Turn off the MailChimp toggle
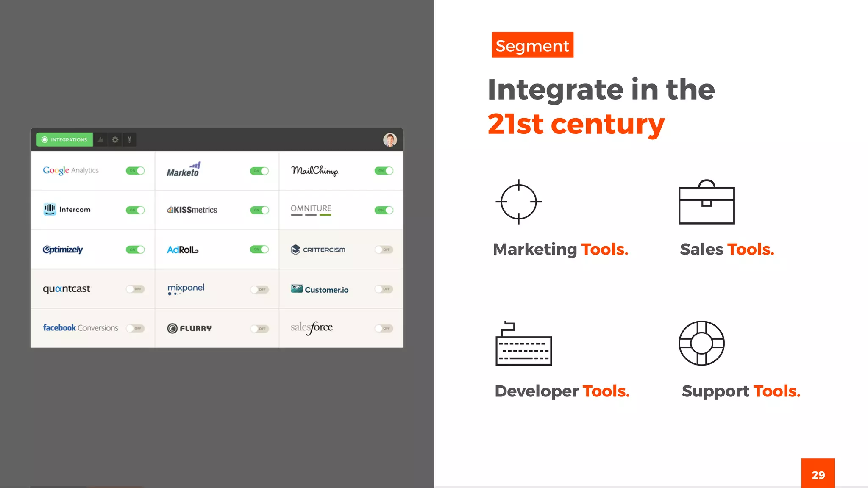Screen dimensions: 868x488 384,171
